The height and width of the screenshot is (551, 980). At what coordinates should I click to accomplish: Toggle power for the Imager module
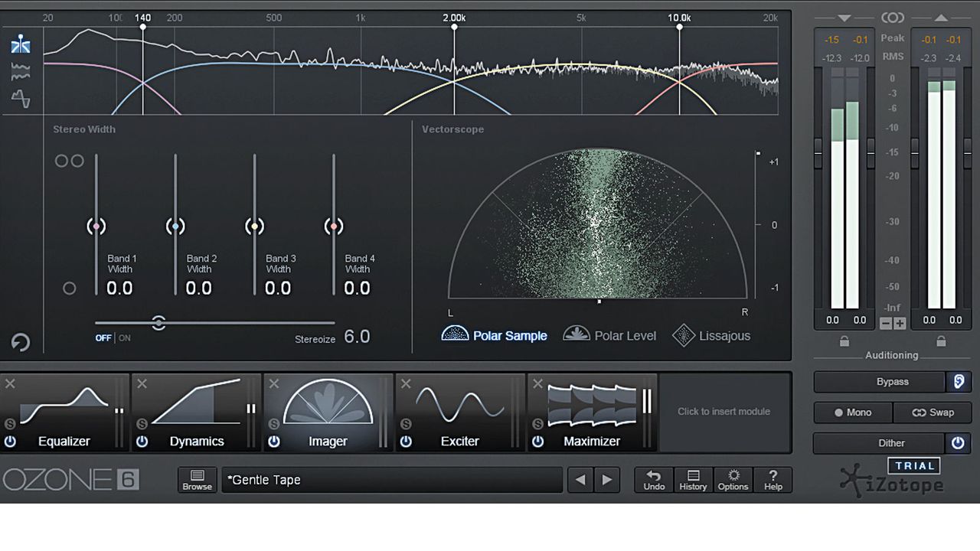tap(274, 442)
